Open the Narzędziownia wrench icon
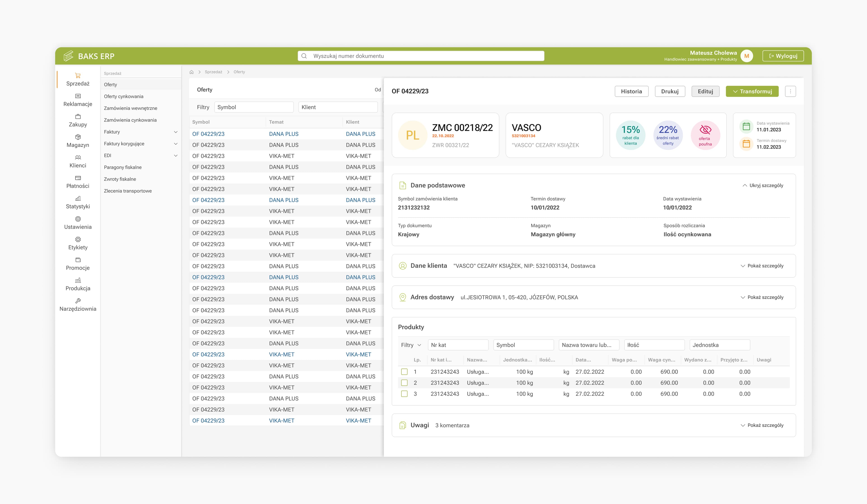Viewport: 867px width, 504px height. pos(78,301)
